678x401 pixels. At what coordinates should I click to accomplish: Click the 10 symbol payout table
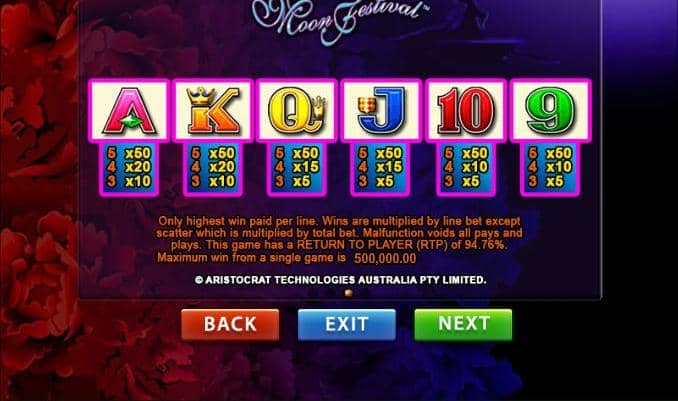coord(466,168)
